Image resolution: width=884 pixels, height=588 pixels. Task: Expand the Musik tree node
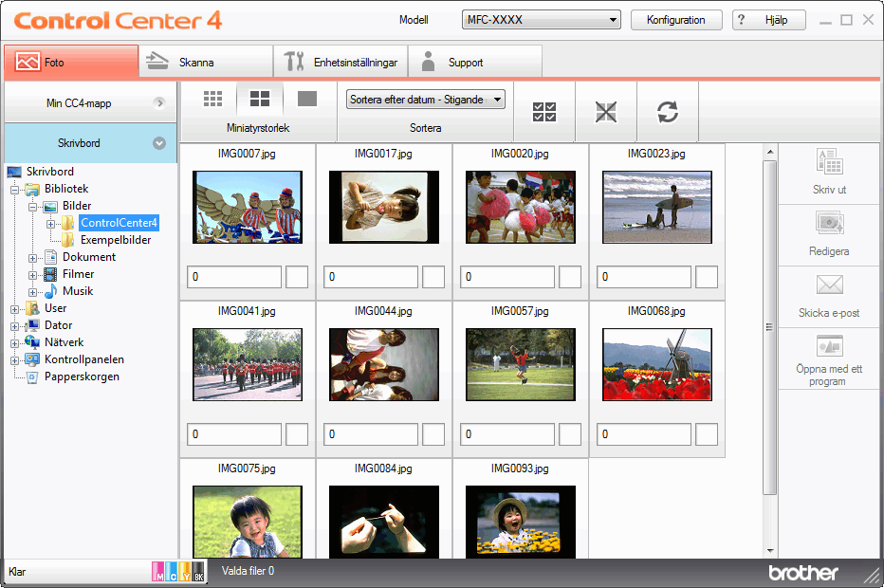[x=32, y=292]
